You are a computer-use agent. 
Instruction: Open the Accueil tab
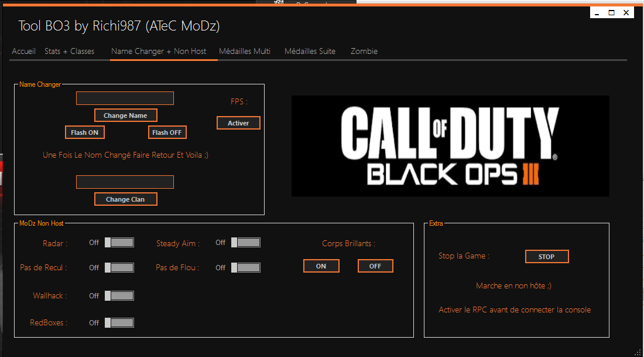tap(24, 52)
